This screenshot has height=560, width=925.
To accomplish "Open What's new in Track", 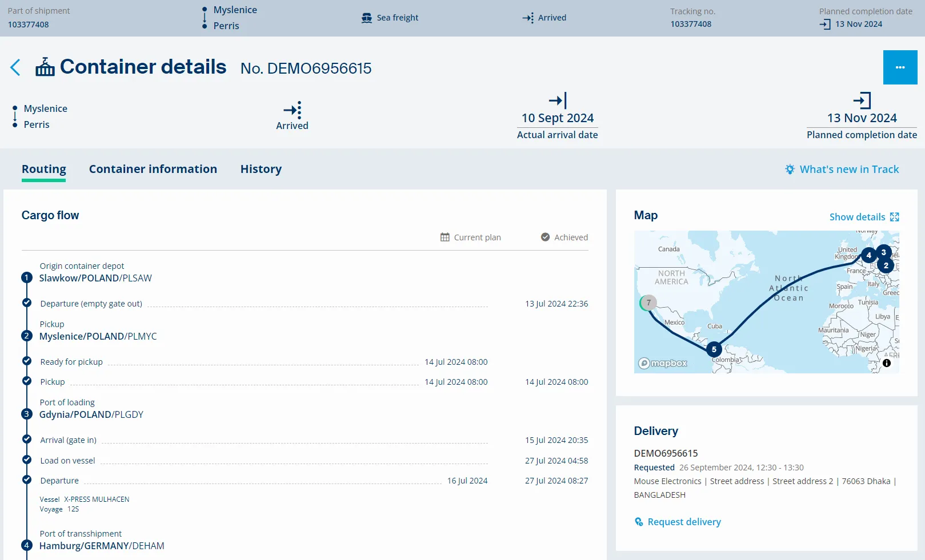I will pos(849,169).
